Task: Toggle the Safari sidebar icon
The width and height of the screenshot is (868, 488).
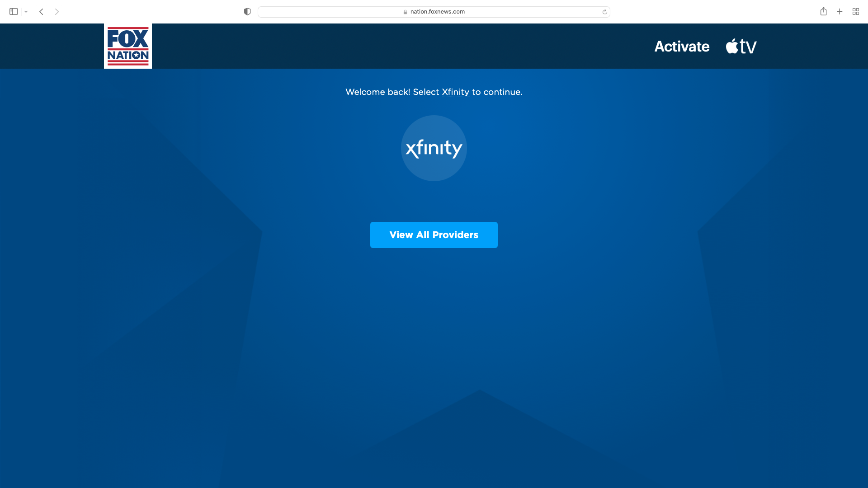Action: (x=14, y=12)
